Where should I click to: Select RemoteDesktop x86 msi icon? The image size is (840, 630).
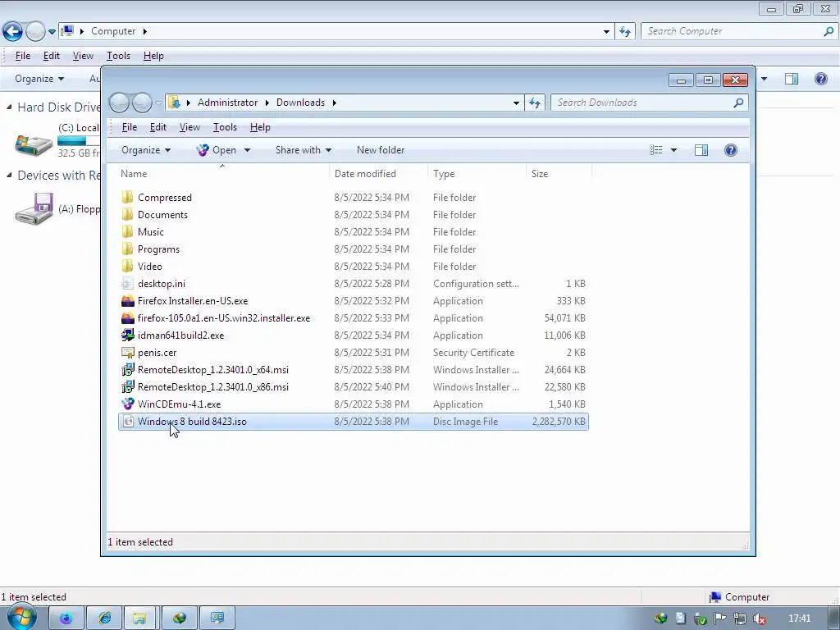pos(127,387)
